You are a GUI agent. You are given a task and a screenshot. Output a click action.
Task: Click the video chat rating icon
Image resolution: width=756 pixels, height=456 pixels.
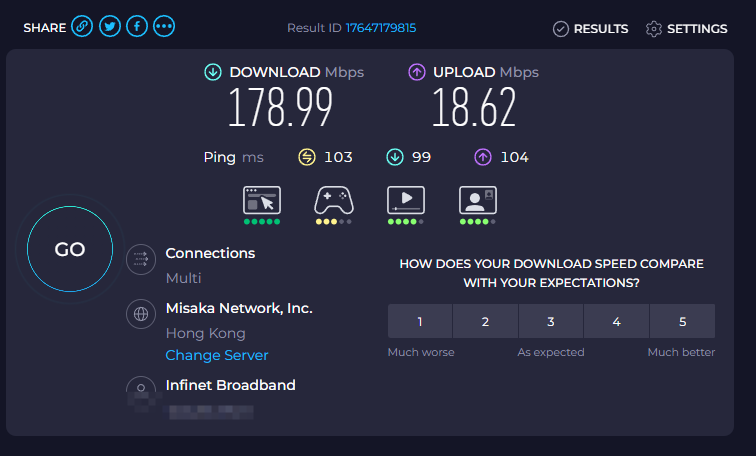coord(478,200)
